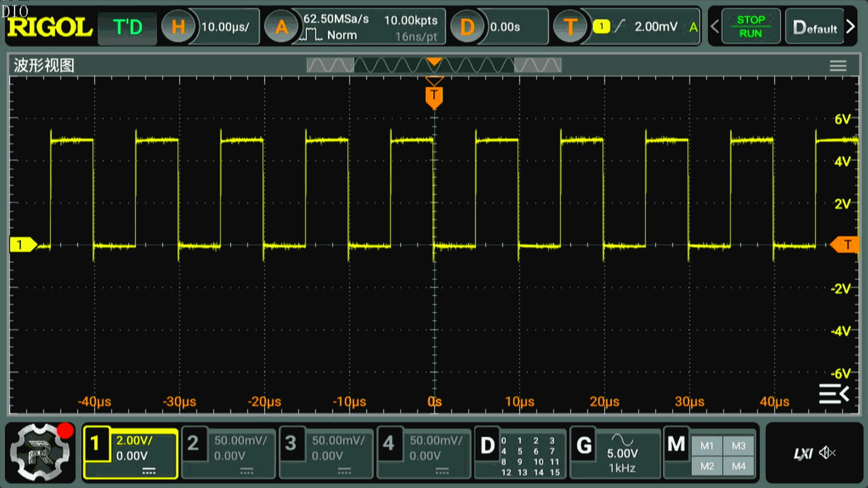Click the Rigol gear menu icon
This screenshot has width=868, height=488.
[x=40, y=453]
